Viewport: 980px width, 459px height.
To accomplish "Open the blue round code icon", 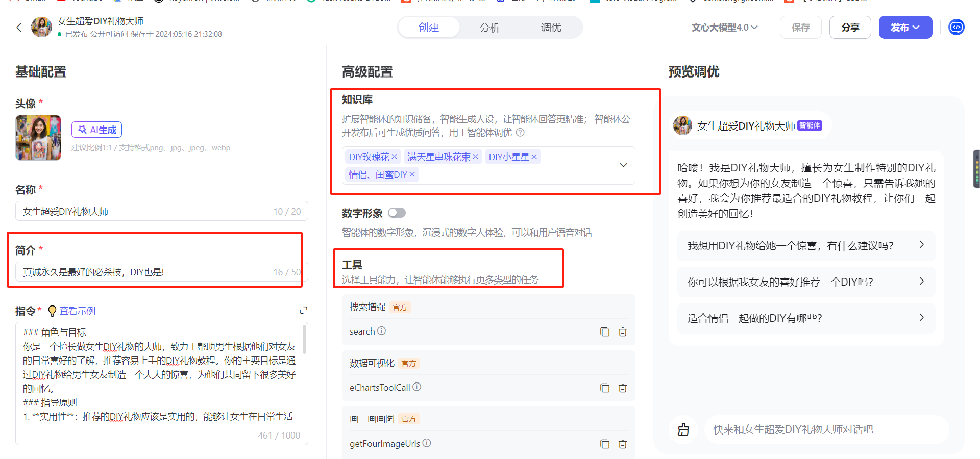I will 956,27.
